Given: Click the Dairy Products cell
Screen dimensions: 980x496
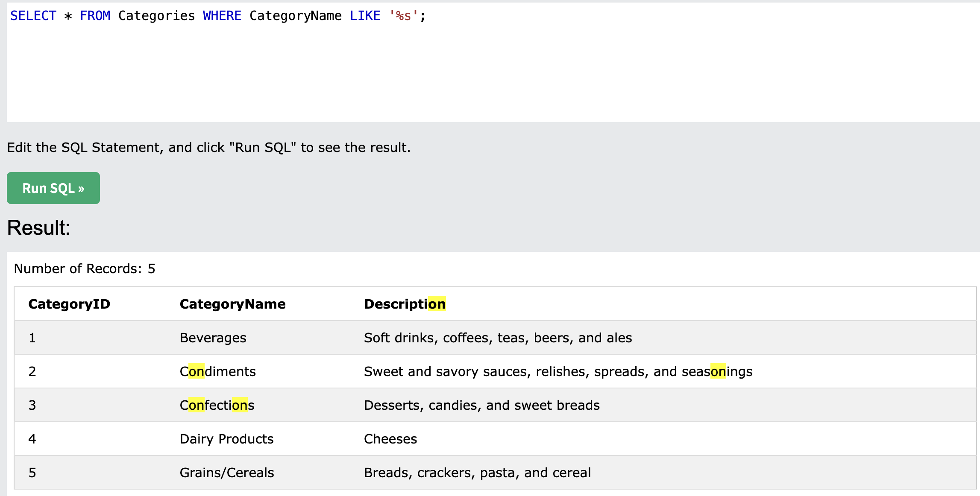Looking at the screenshot, I should [226, 439].
